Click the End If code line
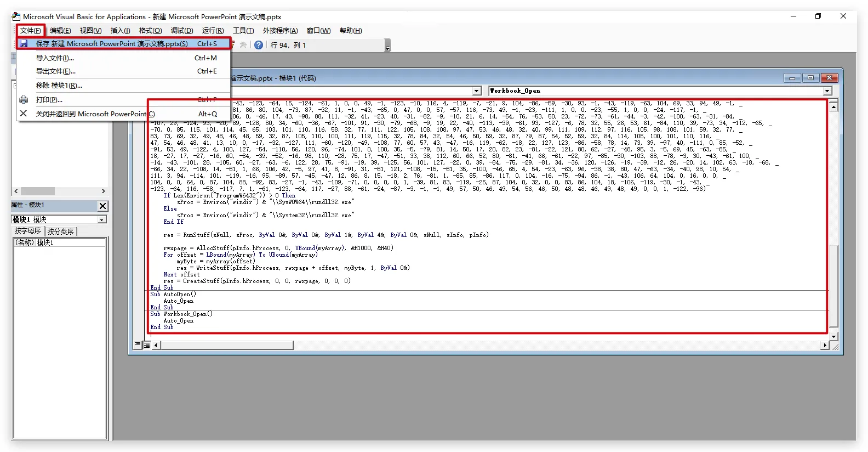 pos(174,222)
